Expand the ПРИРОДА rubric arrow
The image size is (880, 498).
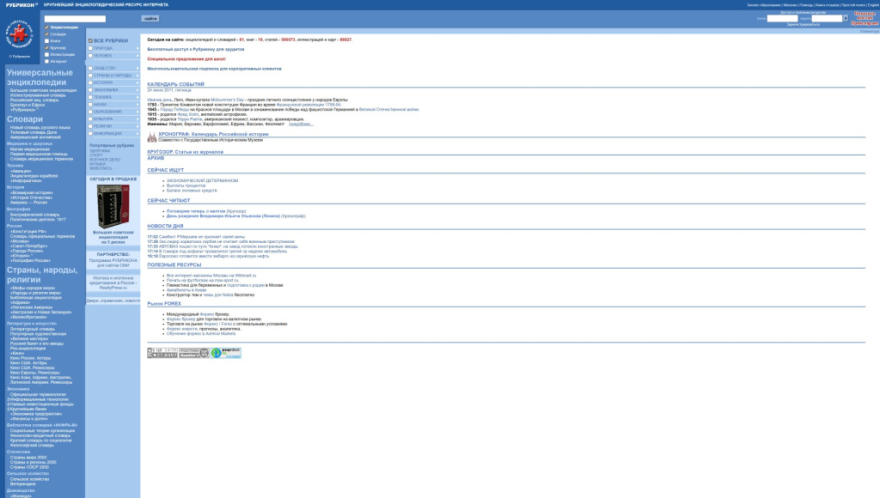(137, 48)
